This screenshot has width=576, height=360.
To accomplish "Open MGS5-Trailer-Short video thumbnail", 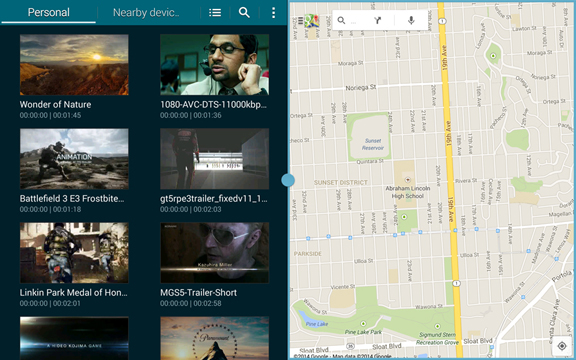I will pyautogui.click(x=215, y=253).
